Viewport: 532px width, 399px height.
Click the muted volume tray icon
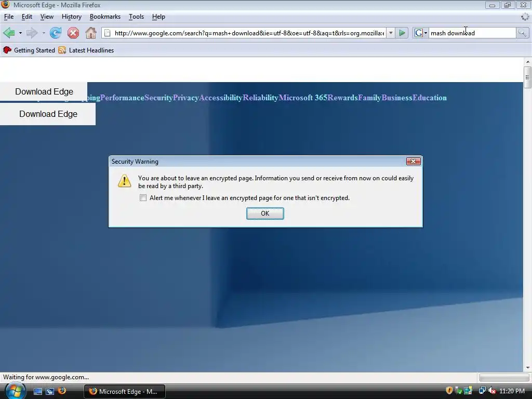tap(492, 391)
